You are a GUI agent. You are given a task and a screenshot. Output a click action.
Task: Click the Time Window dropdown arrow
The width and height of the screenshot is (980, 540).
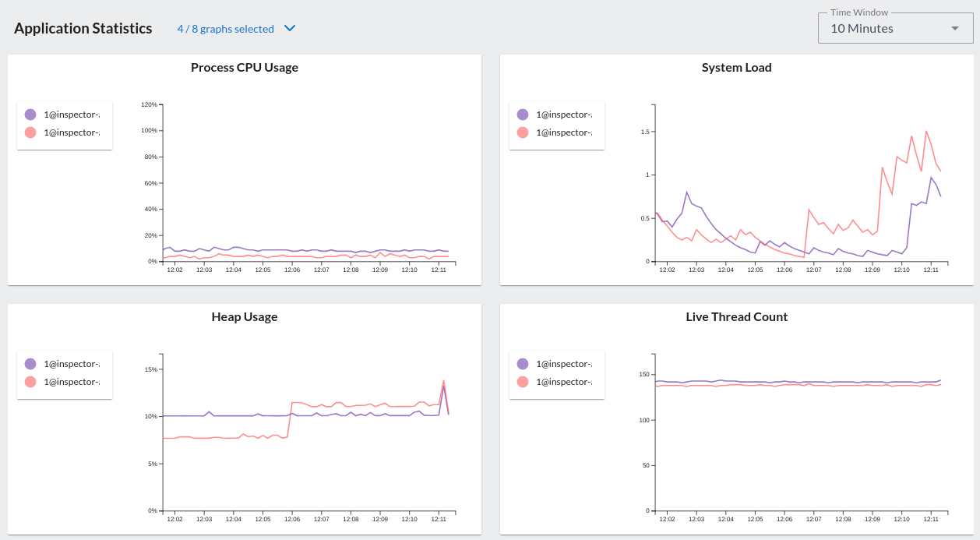(954, 28)
